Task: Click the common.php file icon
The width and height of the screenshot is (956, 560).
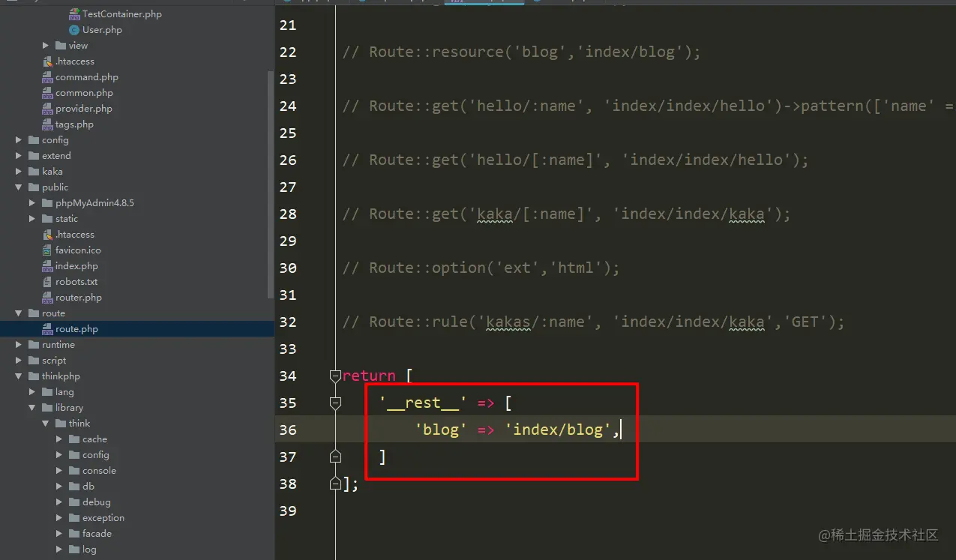Action: coord(48,93)
